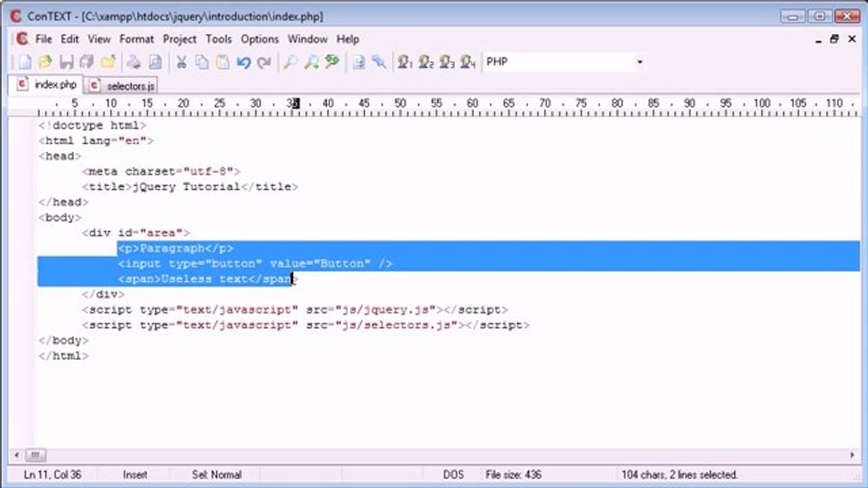Click the document options icon
The width and height of the screenshot is (868, 488).
[x=359, y=62]
